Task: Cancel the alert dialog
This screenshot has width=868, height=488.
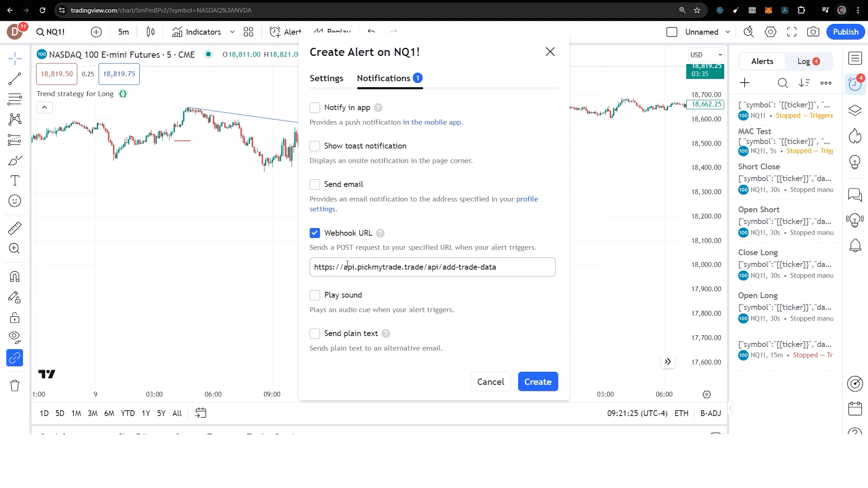Action: (x=491, y=382)
